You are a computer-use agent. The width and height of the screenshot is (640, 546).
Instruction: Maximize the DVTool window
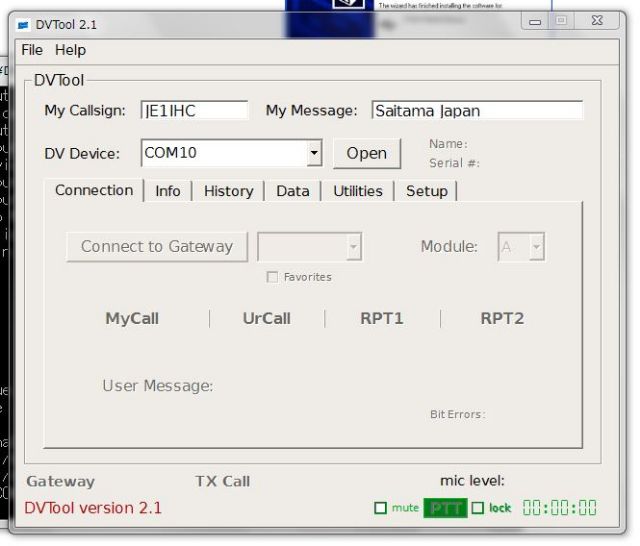point(561,21)
